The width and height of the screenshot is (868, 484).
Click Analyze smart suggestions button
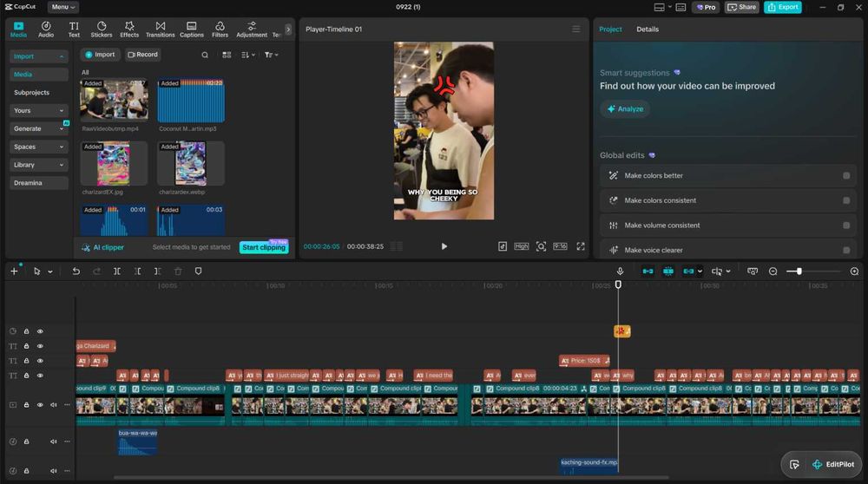pos(625,109)
